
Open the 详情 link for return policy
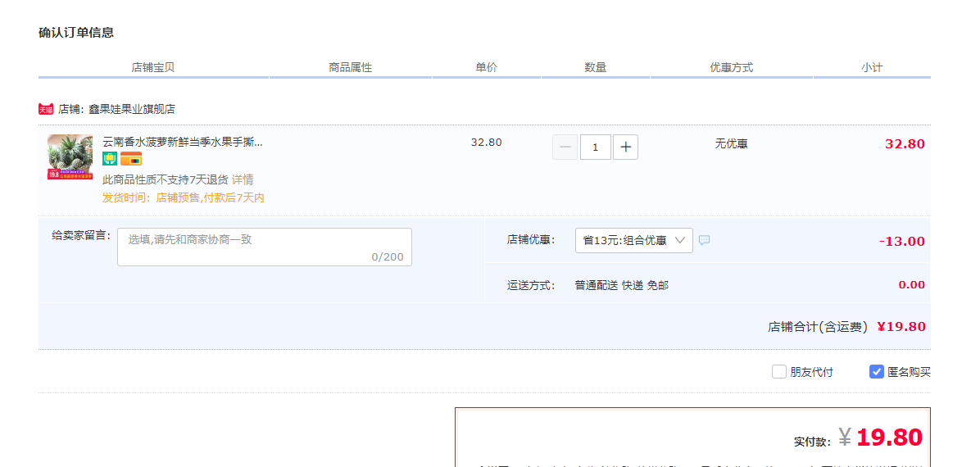tap(243, 180)
